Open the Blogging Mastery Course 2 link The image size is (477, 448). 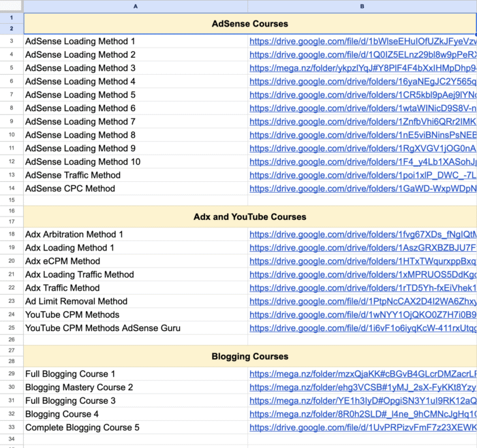pyautogui.click(x=363, y=387)
